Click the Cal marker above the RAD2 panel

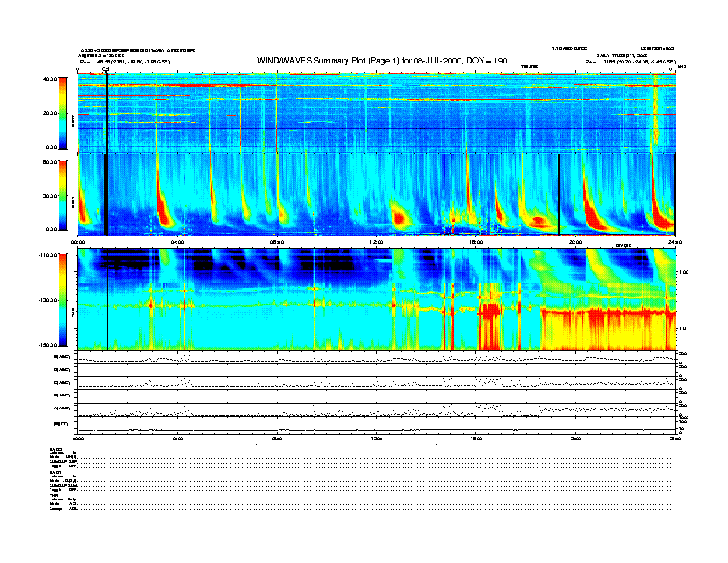click(x=106, y=70)
